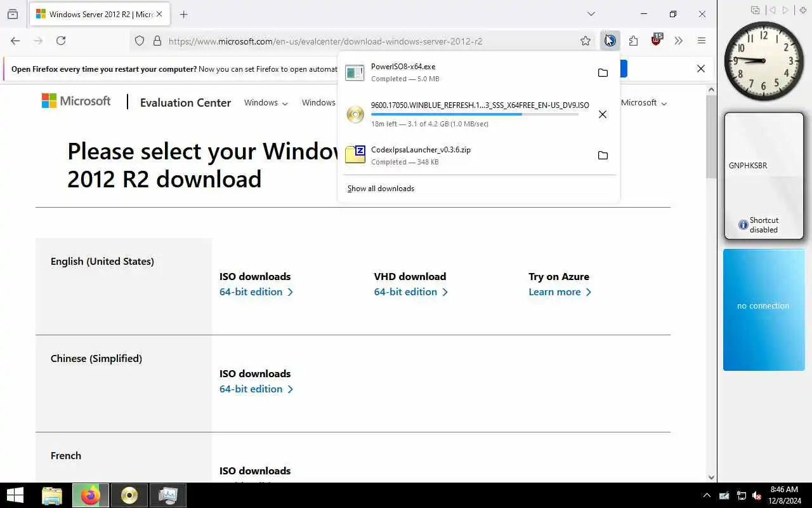Open VHD download 64-bit edition link

411,292
